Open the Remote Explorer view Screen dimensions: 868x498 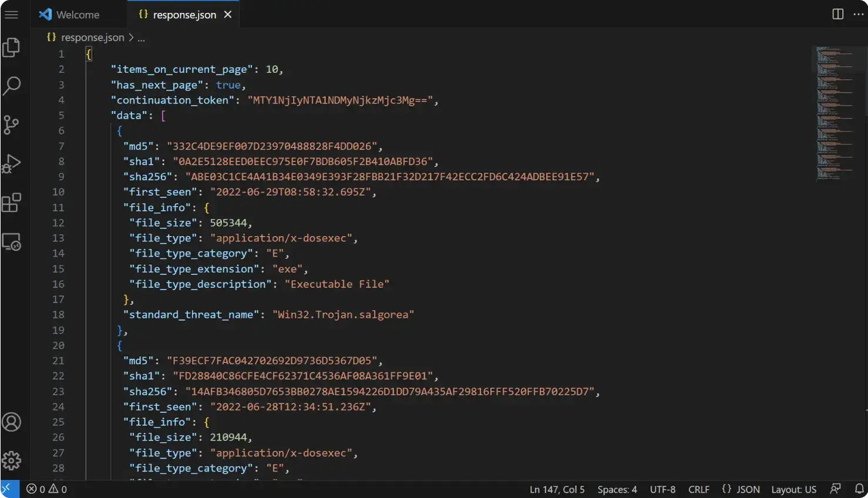tap(11, 241)
